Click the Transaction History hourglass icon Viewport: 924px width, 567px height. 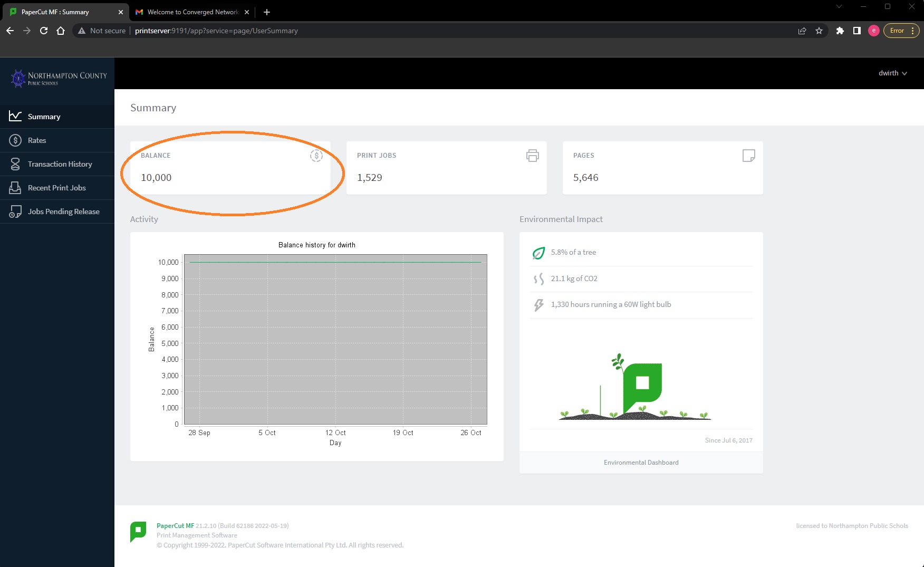coord(15,164)
